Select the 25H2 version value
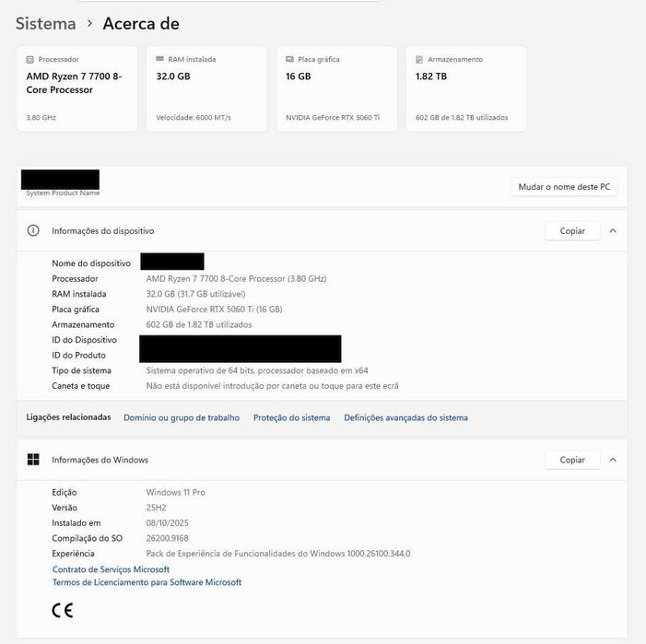The height and width of the screenshot is (644, 646). pyautogui.click(x=156, y=508)
